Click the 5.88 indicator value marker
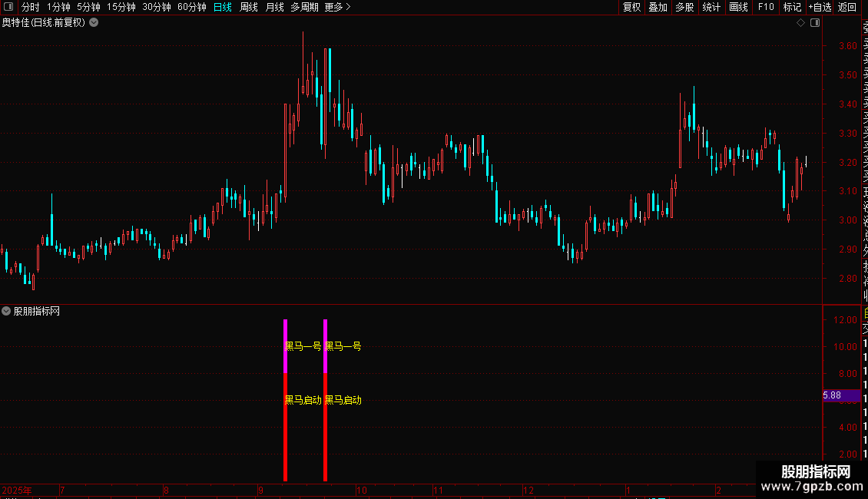 841,395
